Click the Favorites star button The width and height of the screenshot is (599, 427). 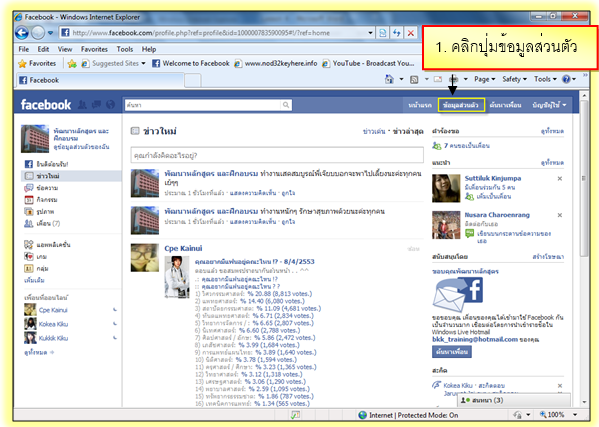[x=37, y=63]
